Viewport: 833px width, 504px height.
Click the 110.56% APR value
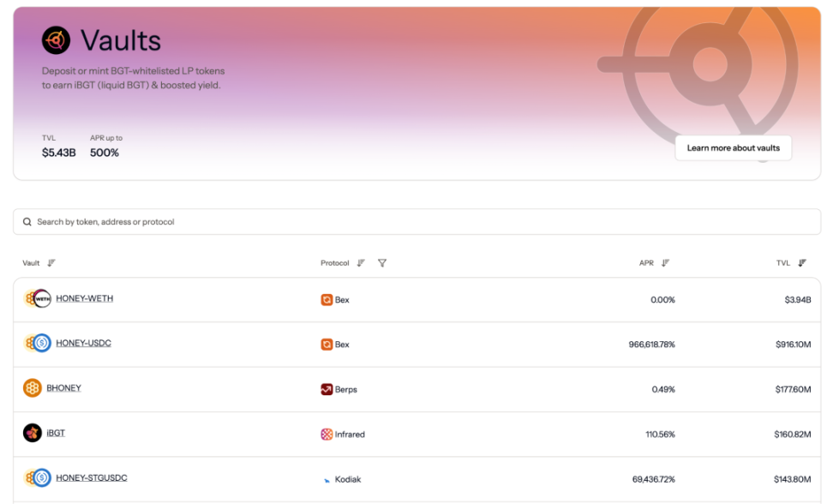coord(661,435)
